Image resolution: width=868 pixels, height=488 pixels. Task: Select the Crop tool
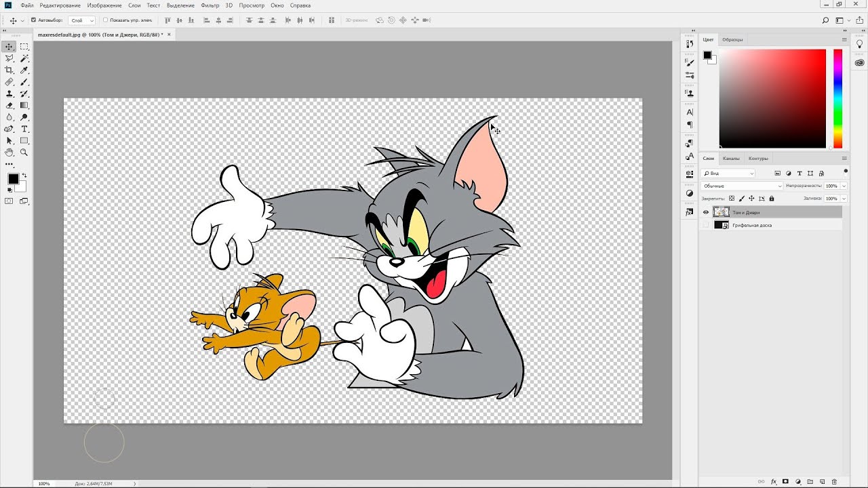tap(9, 70)
